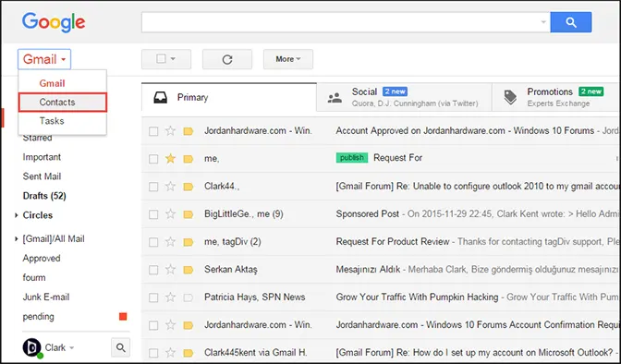Check the Jordanhardware Account Confirmation email checkbox
Image resolution: width=621 pixels, height=364 pixels.
(x=153, y=325)
